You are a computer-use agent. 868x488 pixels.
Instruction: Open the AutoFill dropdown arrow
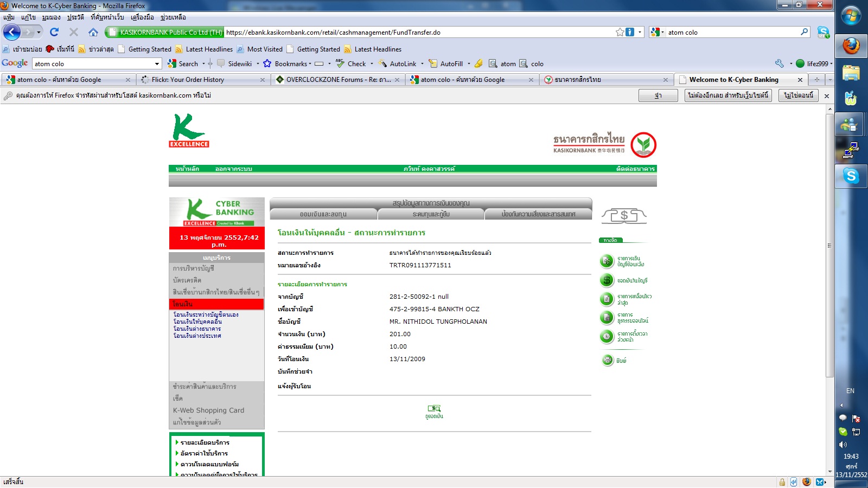[469, 63]
